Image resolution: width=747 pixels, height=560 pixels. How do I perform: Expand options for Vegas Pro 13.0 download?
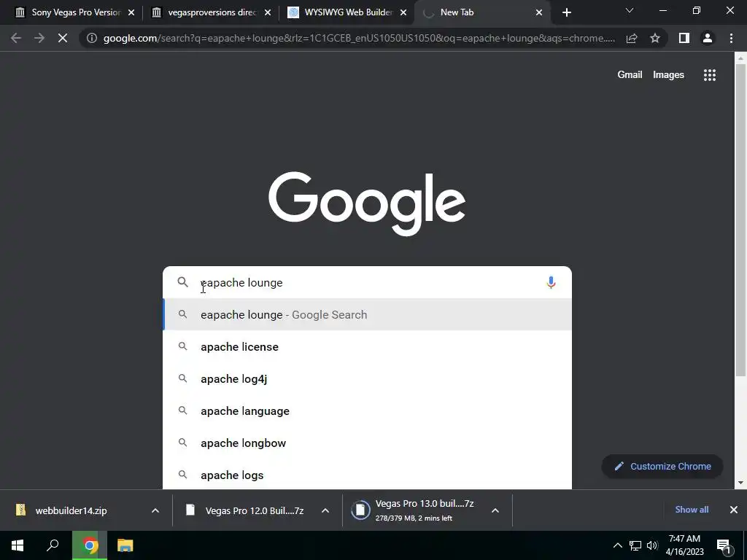(x=495, y=510)
